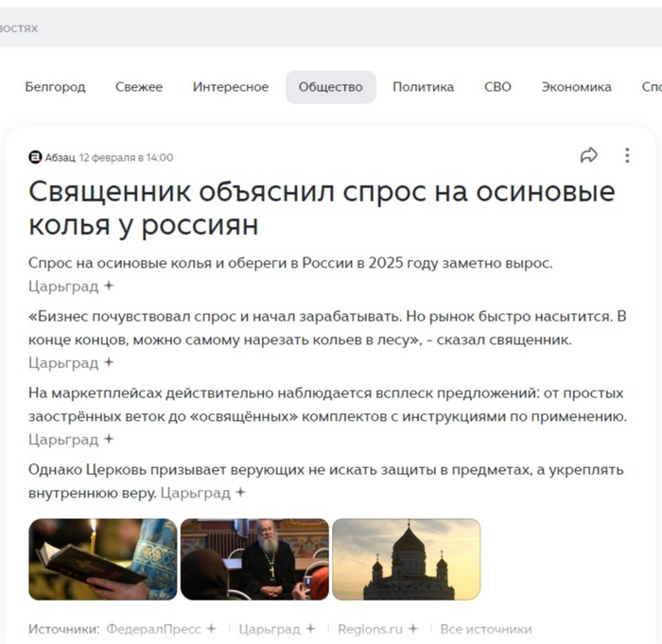Open thumbnail of priest sitting with cross
The height and width of the screenshot is (644, 662).
tap(254, 559)
